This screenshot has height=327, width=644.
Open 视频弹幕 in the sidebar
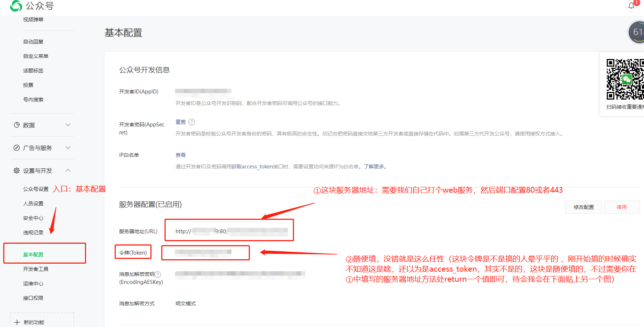(x=33, y=20)
